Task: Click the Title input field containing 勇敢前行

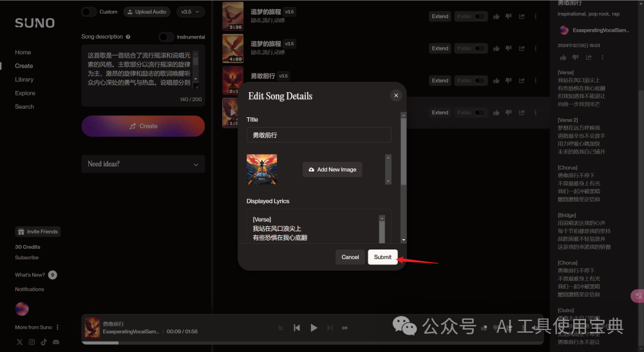Action: pos(319,135)
